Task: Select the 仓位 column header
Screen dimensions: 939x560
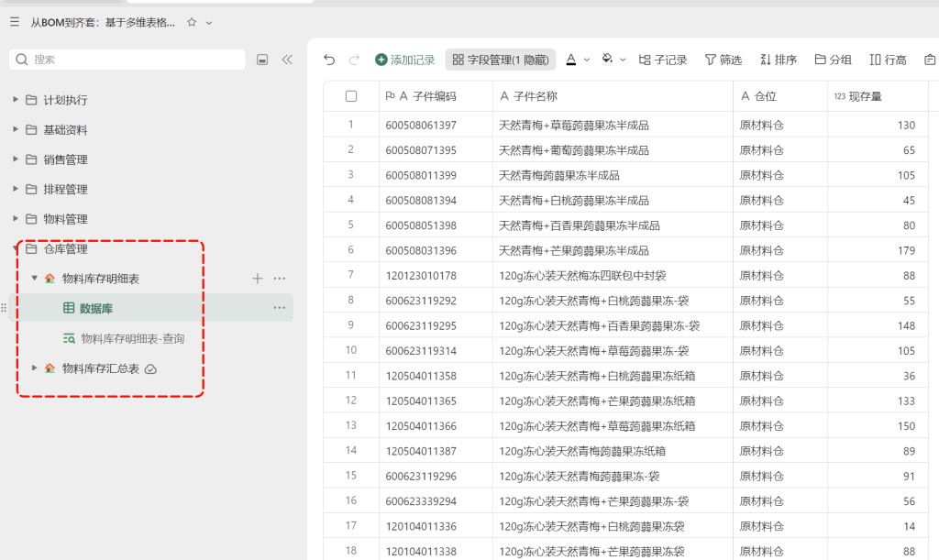Action: tap(780, 96)
